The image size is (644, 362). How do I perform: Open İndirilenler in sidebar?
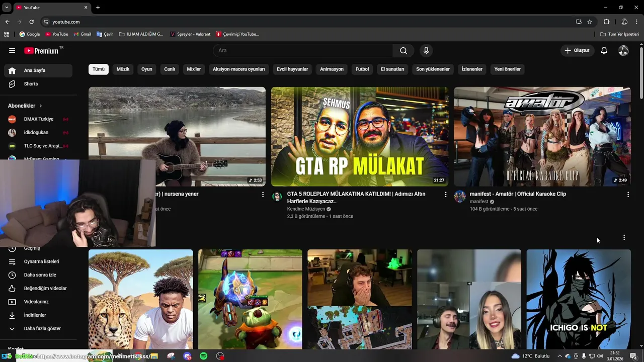point(38,315)
